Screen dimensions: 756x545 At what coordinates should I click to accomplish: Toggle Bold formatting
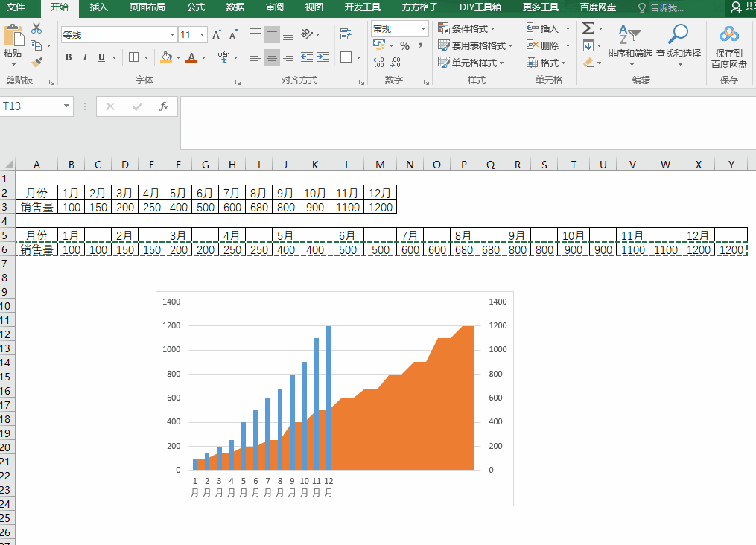click(69, 57)
